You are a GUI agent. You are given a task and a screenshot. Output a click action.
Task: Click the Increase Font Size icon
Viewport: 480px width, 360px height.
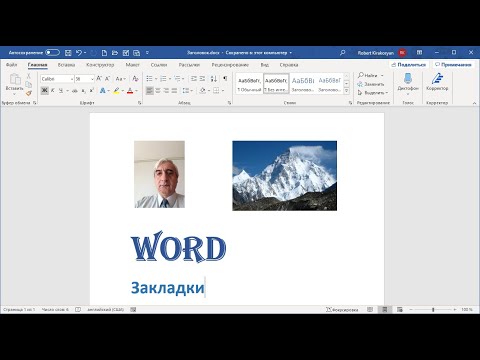coord(99,79)
